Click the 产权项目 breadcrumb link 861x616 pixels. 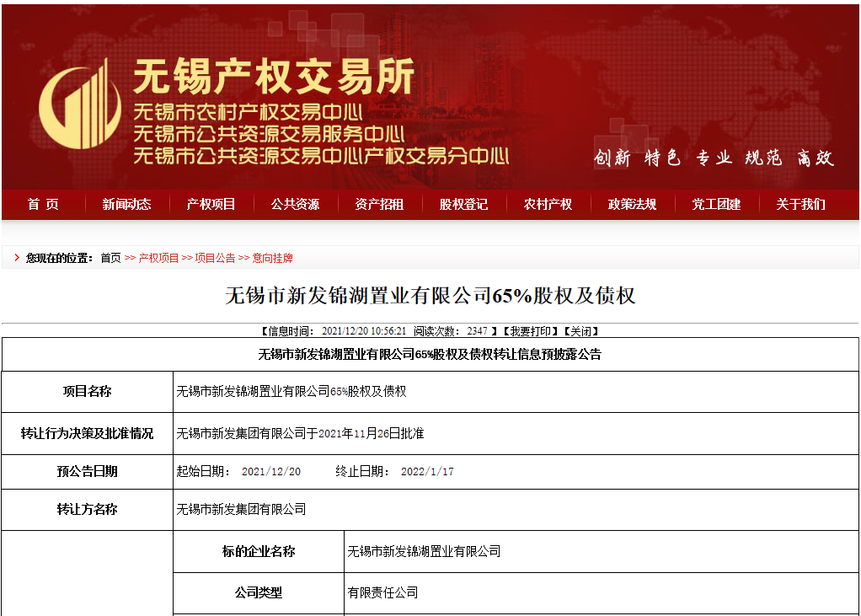tap(158, 259)
